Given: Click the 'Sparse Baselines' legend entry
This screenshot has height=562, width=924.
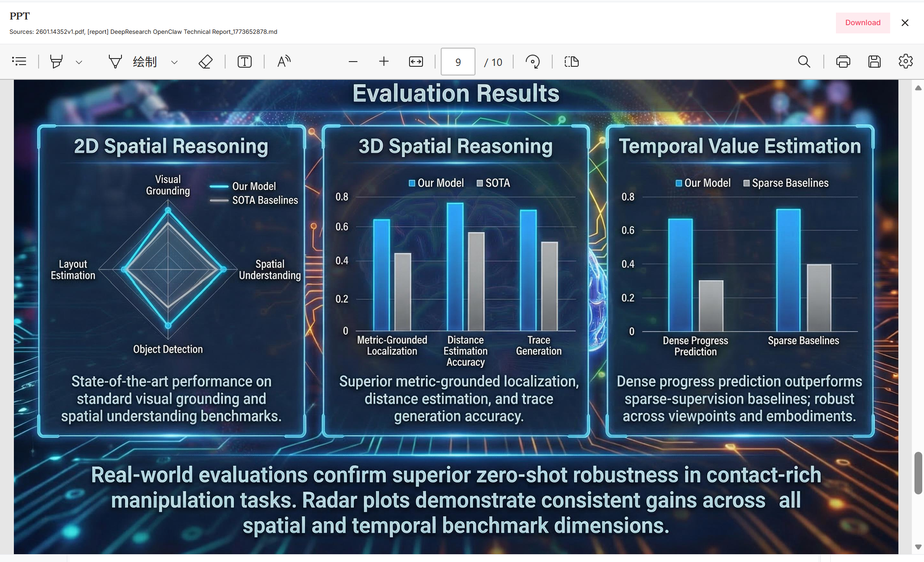Looking at the screenshot, I should pos(786,183).
